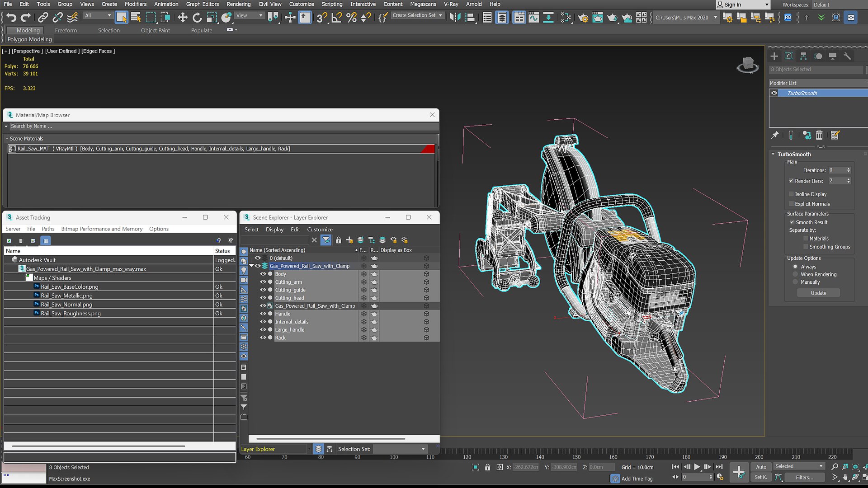Click Create New Layer icon in Scene Explorer

point(349,240)
